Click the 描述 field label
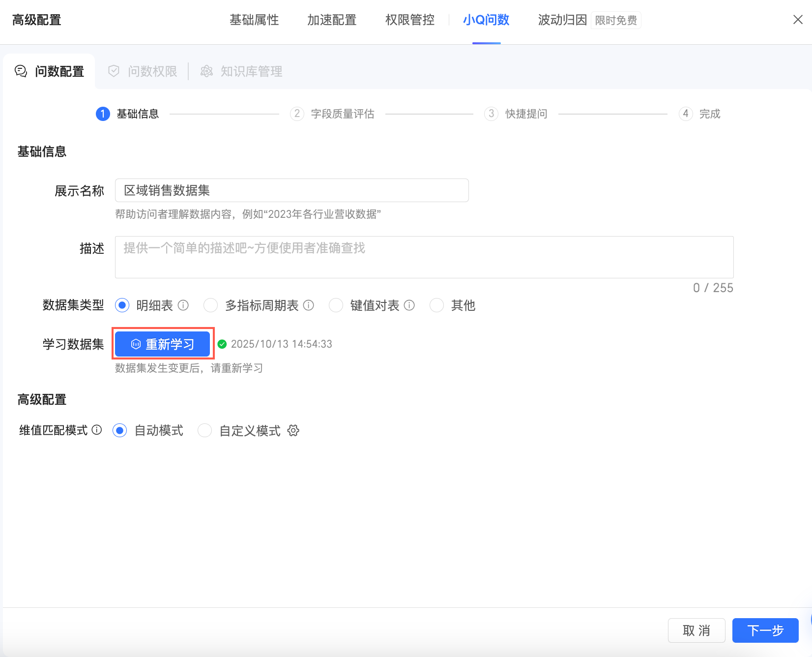 [92, 248]
